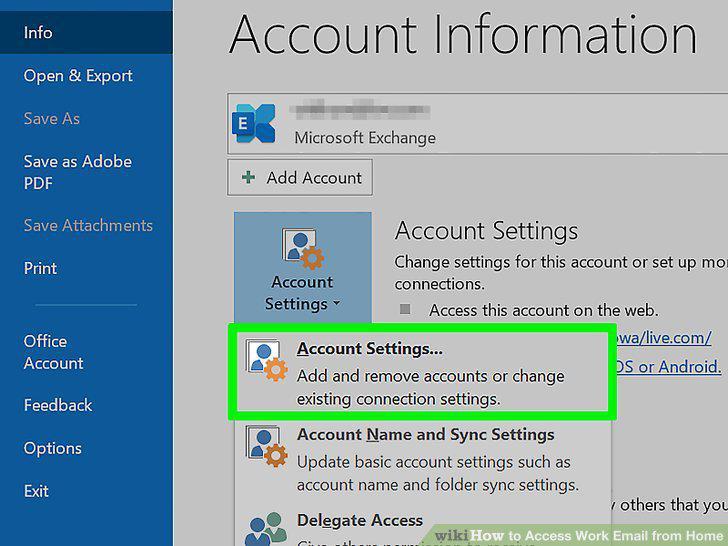Expand the Account Settings dropdown button

(x=303, y=268)
